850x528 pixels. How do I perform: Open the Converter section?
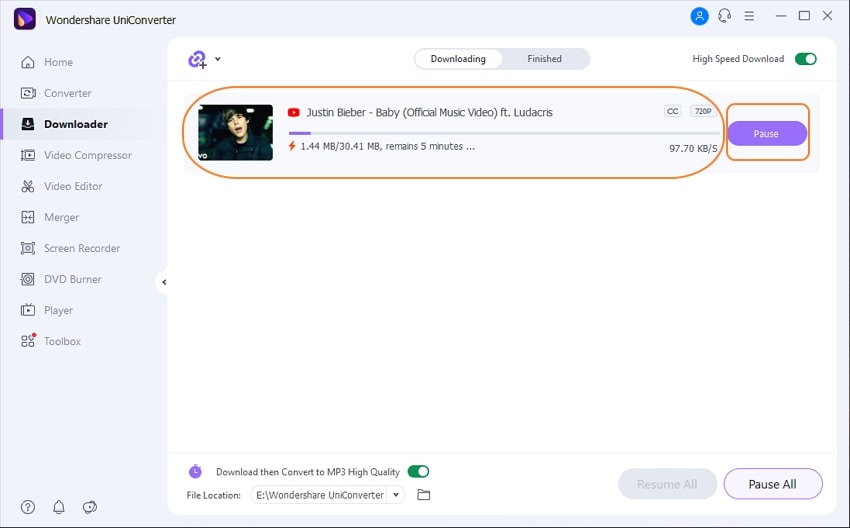click(67, 93)
